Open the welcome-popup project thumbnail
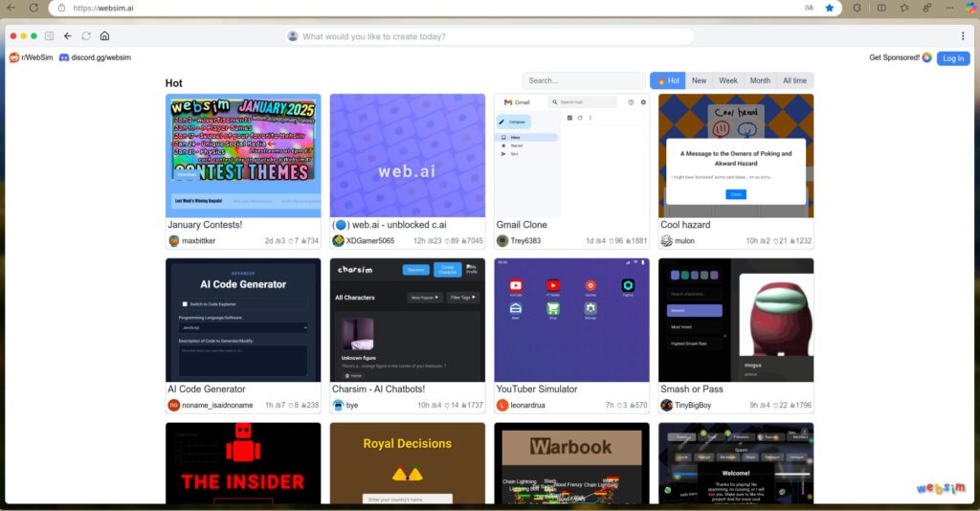Viewport: 980px width, 511px height. pos(736,463)
